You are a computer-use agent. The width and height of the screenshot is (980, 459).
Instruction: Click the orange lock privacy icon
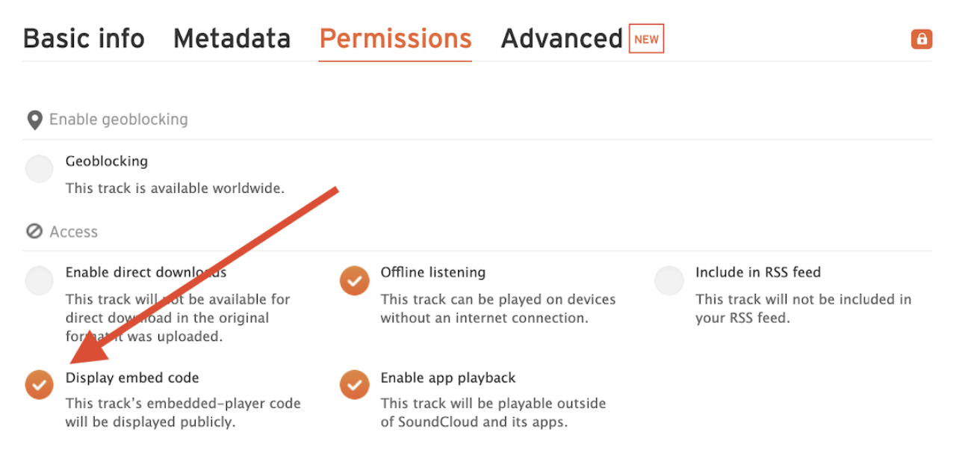pos(922,40)
